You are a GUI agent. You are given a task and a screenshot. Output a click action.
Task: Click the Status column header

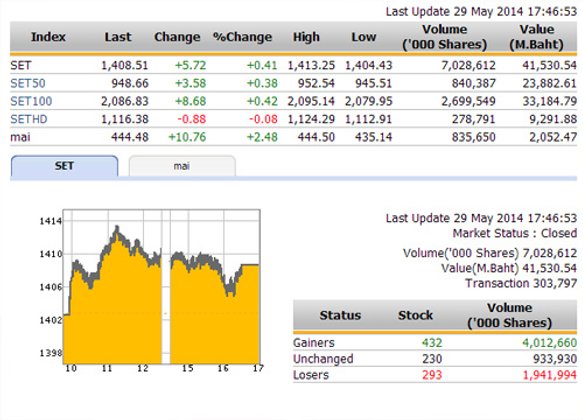340,316
